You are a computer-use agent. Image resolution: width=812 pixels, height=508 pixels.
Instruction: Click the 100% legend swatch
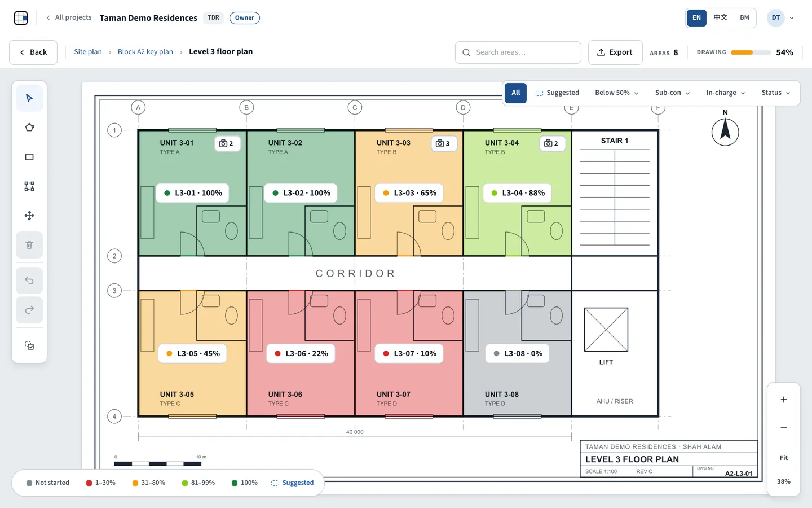pyautogui.click(x=235, y=483)
